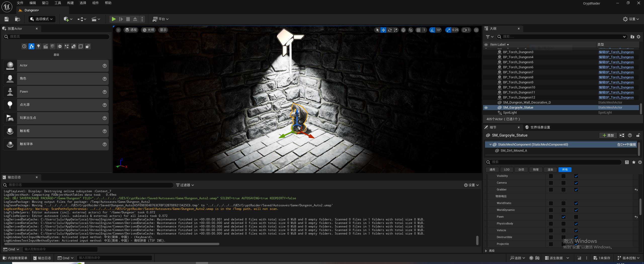Screen dimensions: 644x264
Task: Lock the Details panel with padlock icon
Action: tap(638, 135)
